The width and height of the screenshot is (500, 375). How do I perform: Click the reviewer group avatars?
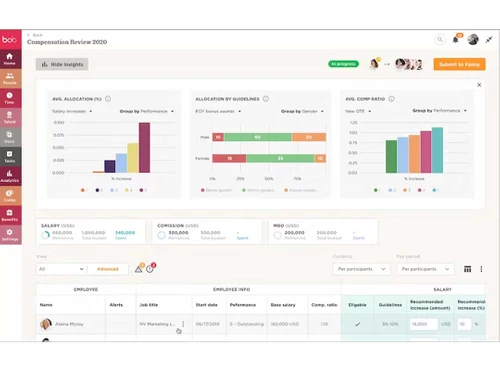[x=409, y=64]
